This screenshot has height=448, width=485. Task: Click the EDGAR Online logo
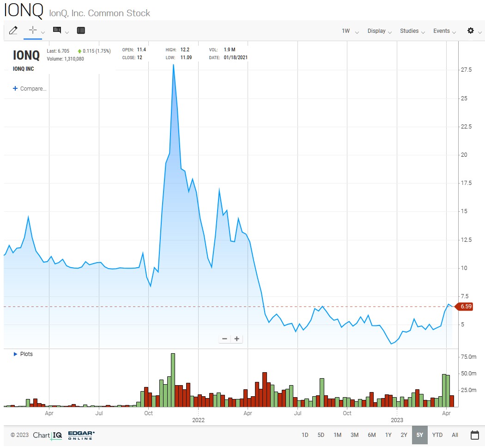click(81, 435)
